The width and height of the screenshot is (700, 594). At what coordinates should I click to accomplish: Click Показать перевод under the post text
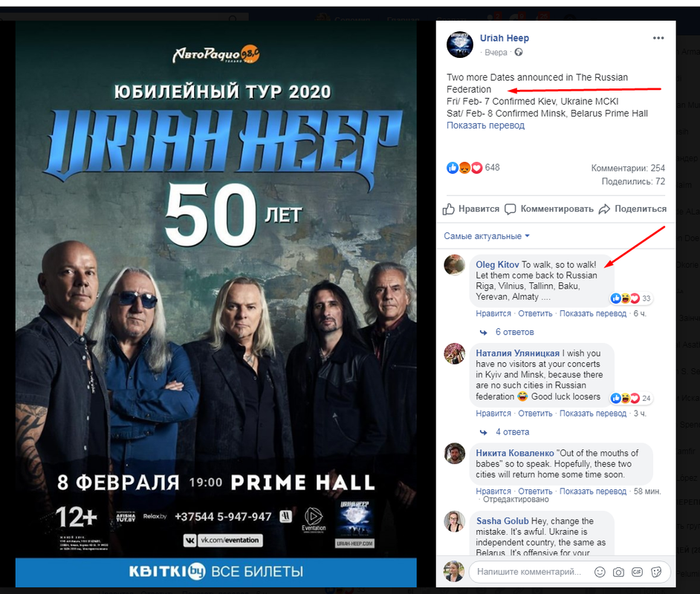485,125
